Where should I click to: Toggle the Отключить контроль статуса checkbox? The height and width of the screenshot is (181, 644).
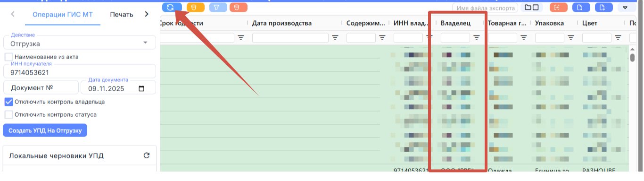[x=8, y=114]
